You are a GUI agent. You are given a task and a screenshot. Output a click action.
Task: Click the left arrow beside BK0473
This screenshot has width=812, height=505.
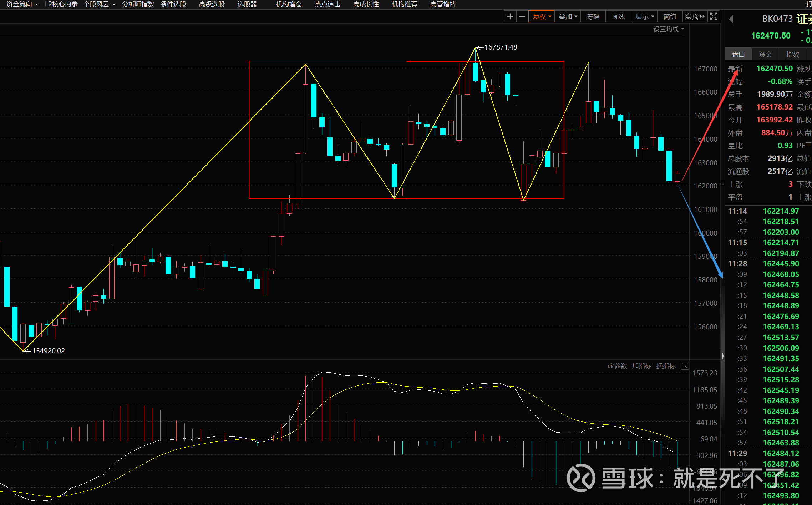731,19
